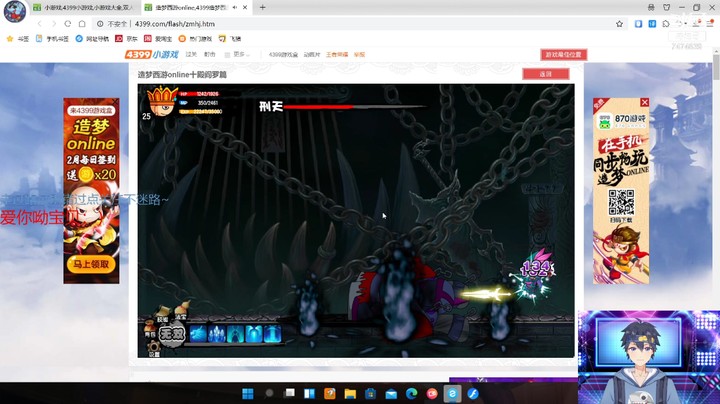Open the 手机书签 bookmark

[52, 39]
